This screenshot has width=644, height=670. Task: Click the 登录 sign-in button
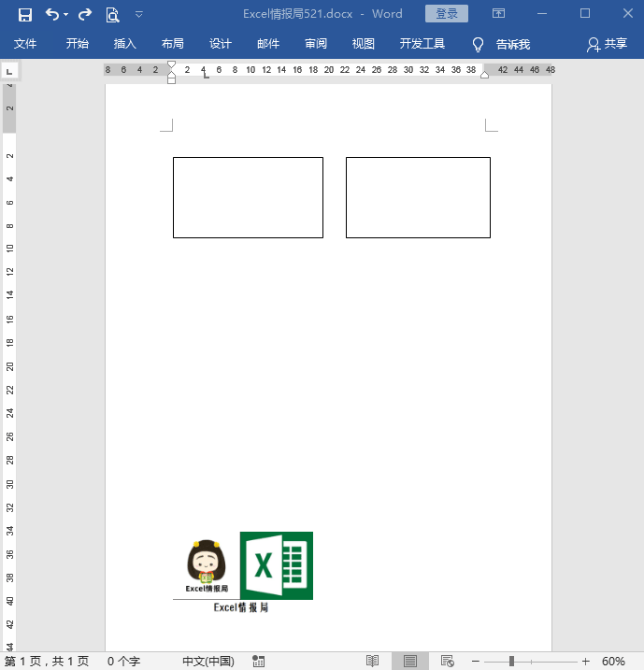447,14
